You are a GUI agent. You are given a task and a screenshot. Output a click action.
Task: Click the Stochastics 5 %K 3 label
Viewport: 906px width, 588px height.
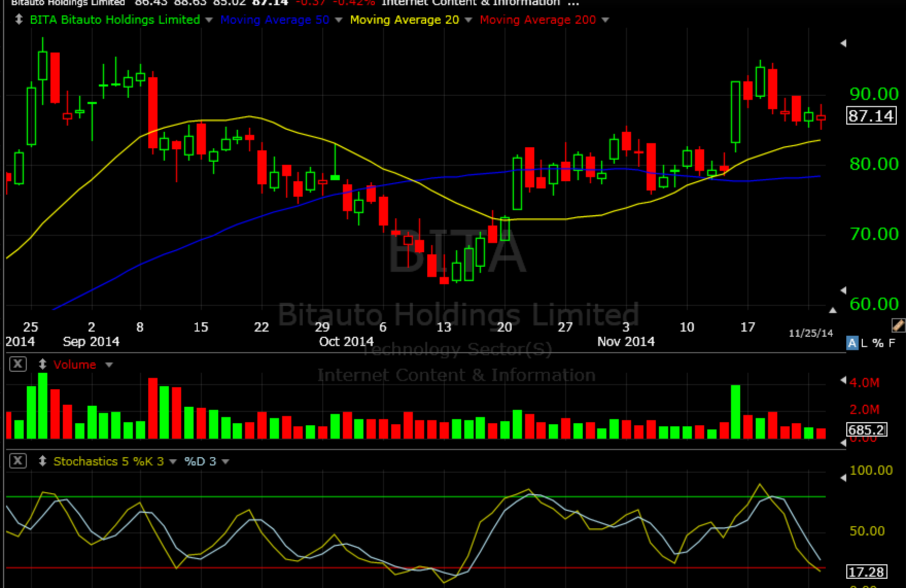click(109, 461)
